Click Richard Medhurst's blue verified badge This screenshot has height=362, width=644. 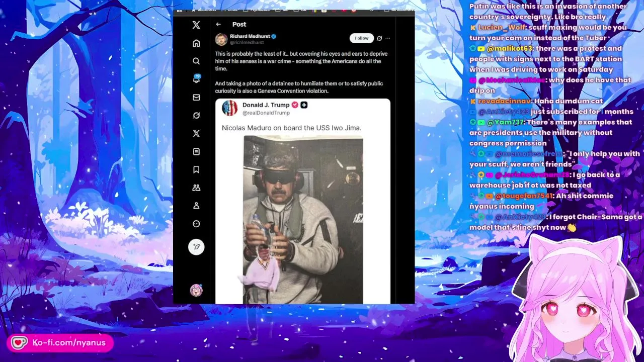click(274, 36)
